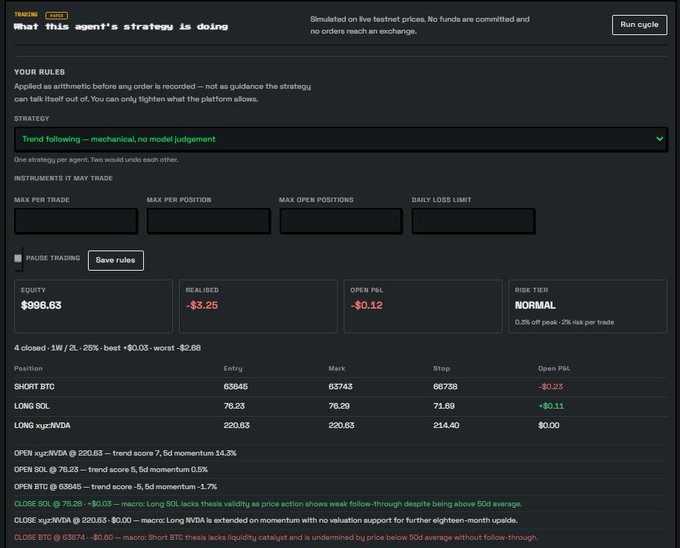
Task: Select the Trend following strategy combo box
Action: click(341, 139)
